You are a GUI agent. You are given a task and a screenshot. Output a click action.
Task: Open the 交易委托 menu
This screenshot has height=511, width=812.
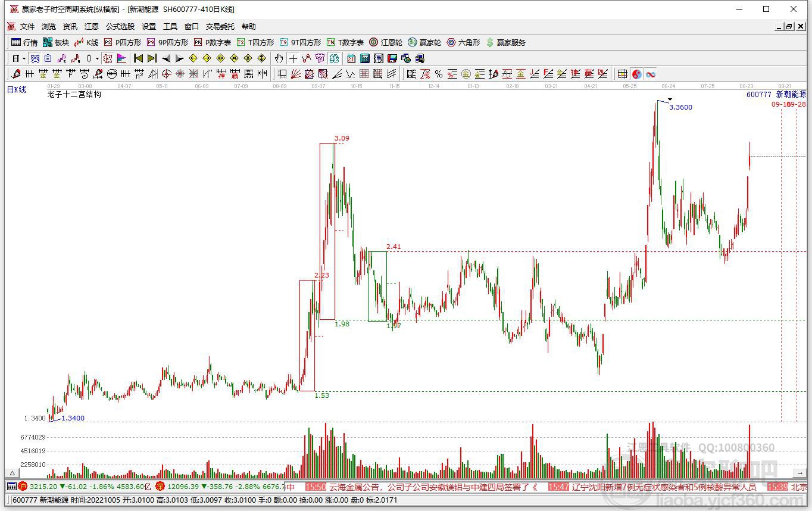(x=220, y=26)
